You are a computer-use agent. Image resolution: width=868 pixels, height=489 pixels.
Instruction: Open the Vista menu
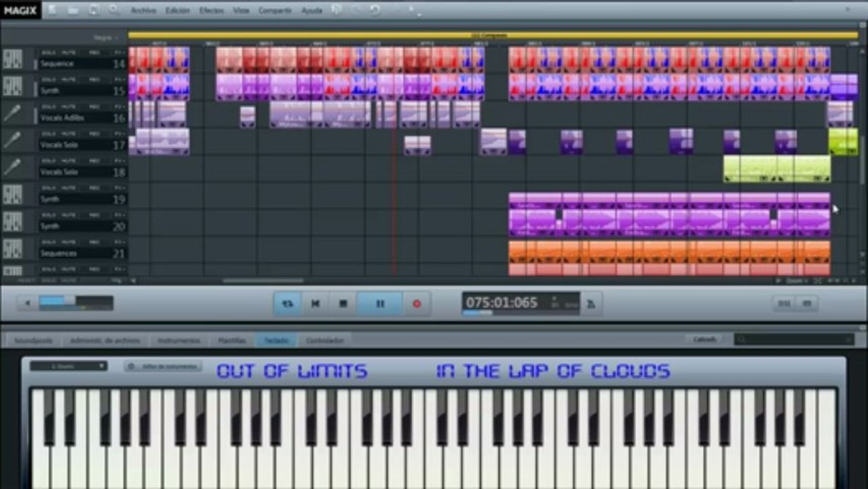point(241,11)
